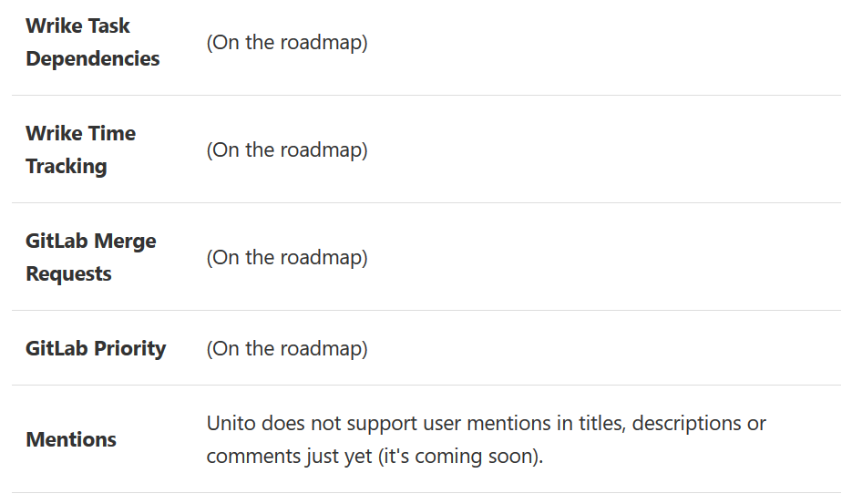Click the Wrike Time Tracking row label

tap(80, 149)
